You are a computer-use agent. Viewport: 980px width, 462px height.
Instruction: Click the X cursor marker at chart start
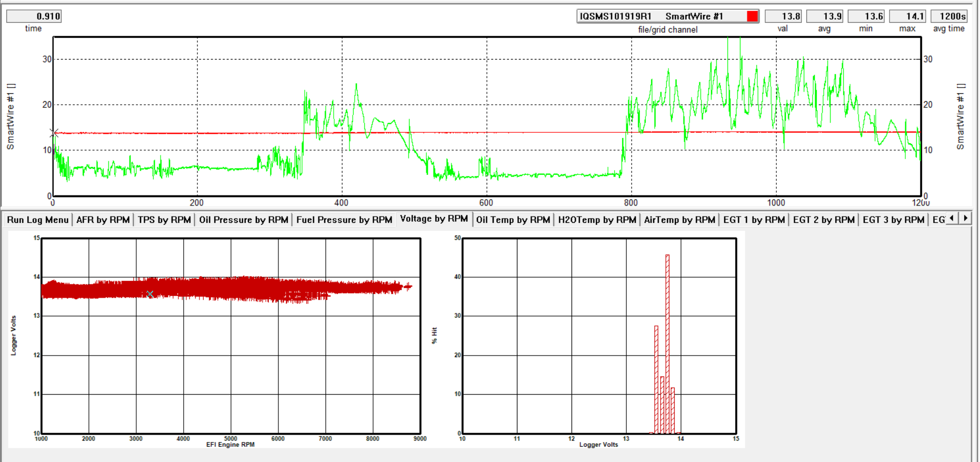click(x=54, y=133)
